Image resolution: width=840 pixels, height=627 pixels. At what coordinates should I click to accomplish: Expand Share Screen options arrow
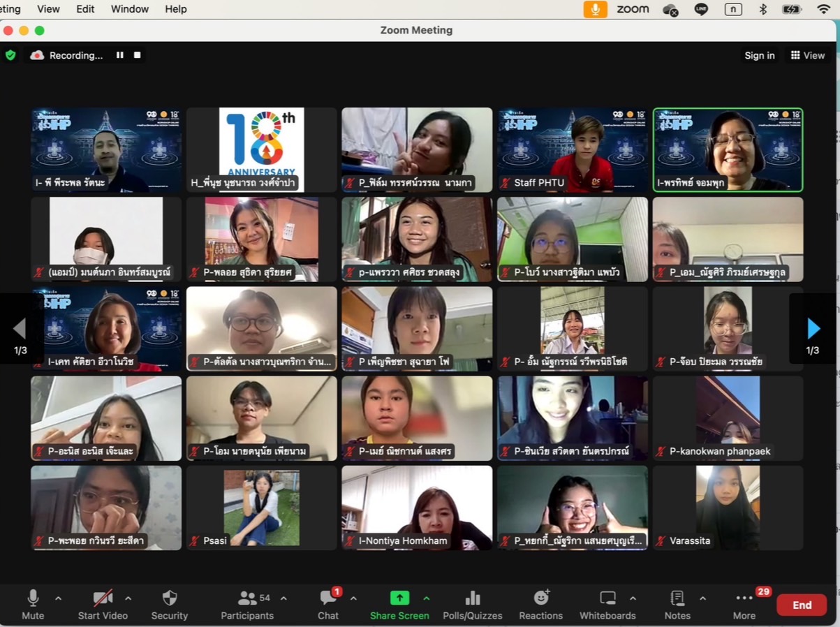(426, 598)
